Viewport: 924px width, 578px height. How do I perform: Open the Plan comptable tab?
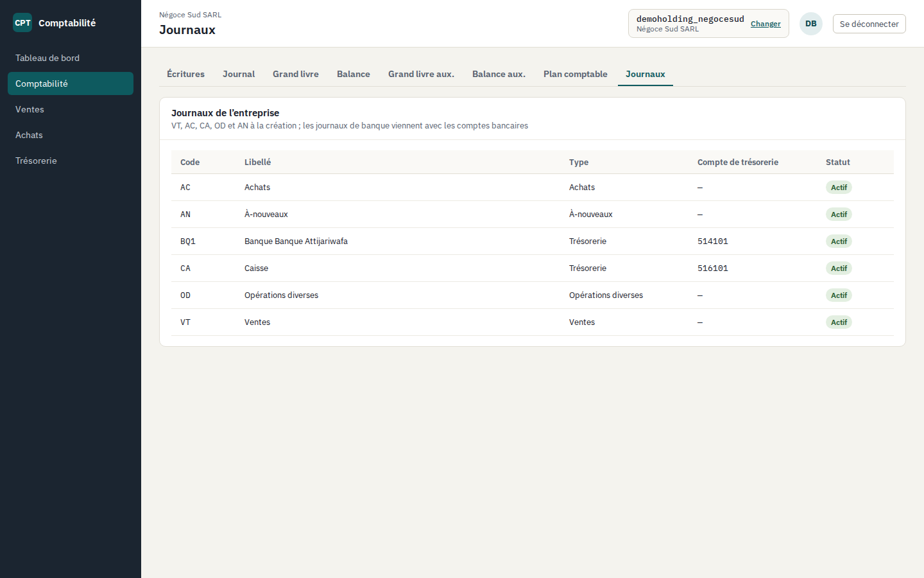(576, 74)
